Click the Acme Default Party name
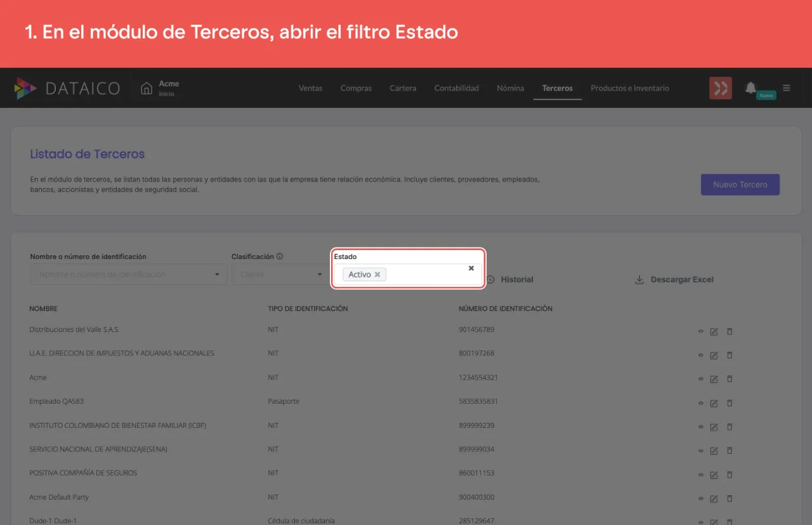The height and width of the screenshot is (525, 812). (59, 497)
